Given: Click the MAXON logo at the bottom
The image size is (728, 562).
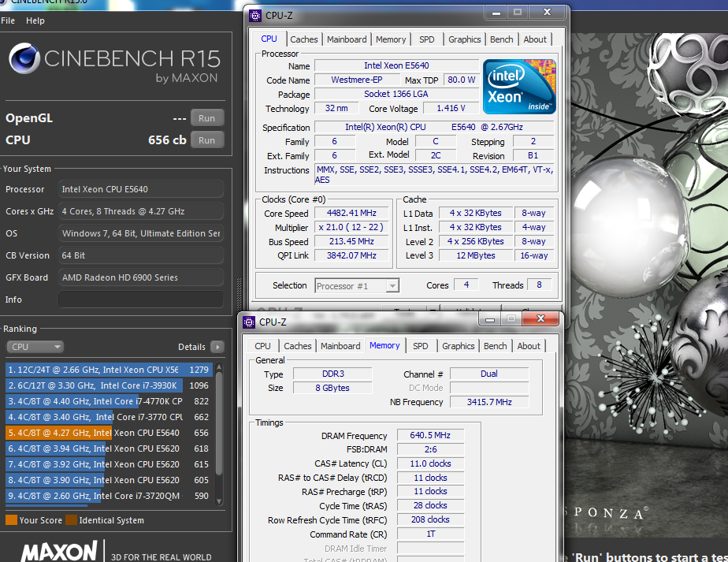Looking at the screenshot, I should pyautogui.click(x=59, y=551).
